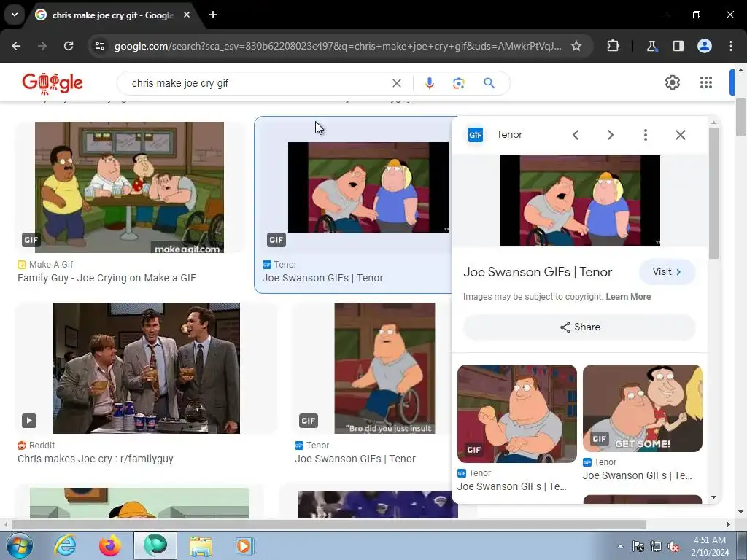This screenshot has height=560, width=747.
Task: Open the Google apps grid
Action: tap(706, 82)
